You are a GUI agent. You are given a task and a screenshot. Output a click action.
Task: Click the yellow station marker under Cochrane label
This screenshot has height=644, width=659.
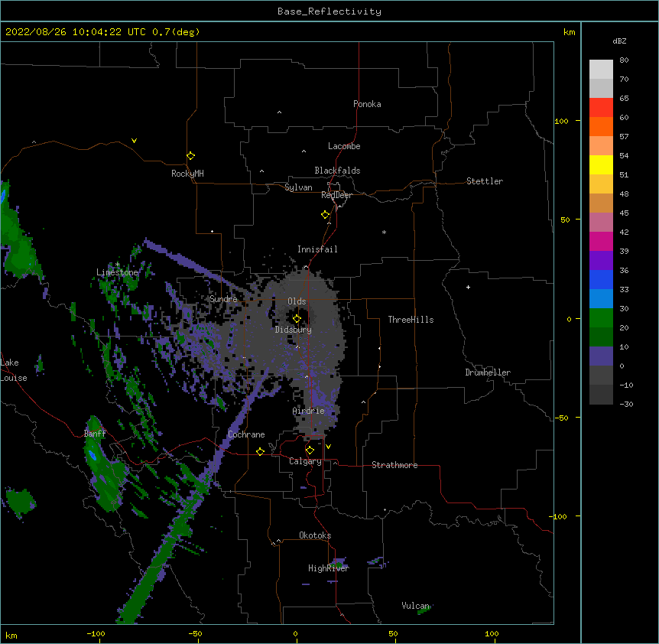[260, 451]
